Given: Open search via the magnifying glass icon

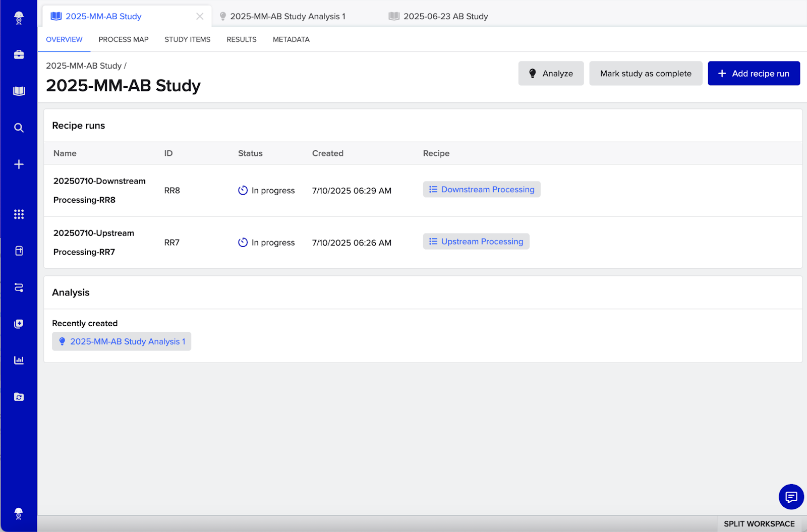Looking at the screenshot, I should pyautogui.click(x=19, y=128).
